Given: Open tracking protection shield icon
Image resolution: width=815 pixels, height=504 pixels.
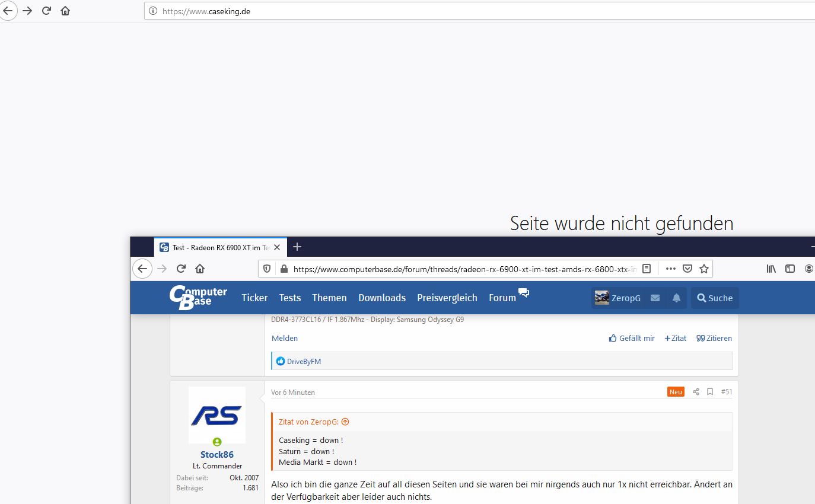Looking at the screenshot, I should (267, 269).
